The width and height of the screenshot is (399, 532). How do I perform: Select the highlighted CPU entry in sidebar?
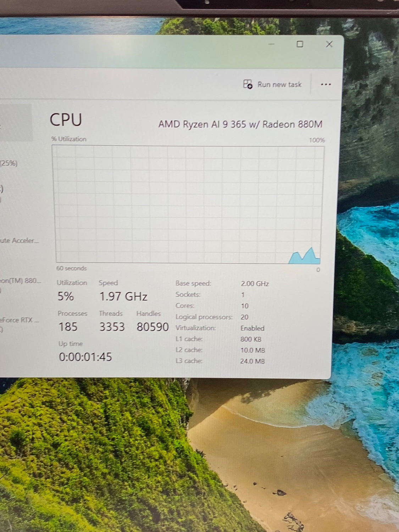[x=16, y=122]
